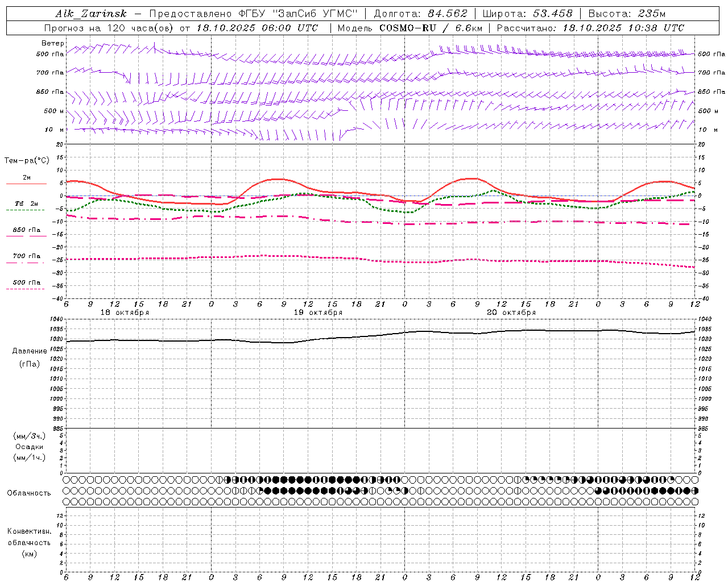Select the "18 октября" date label
728x582 pixels.
pyautogui.click(x=125, y=313)
